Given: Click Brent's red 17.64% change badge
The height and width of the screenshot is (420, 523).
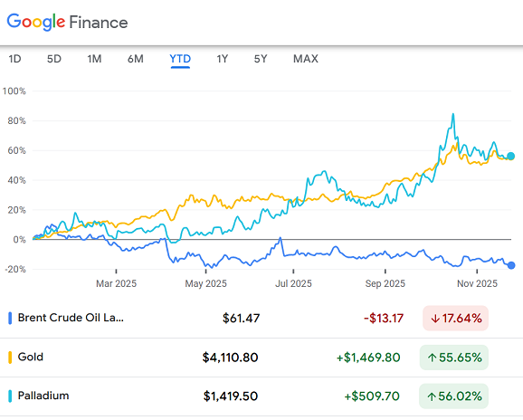Looking at the screenshot, I should (455, 319).
